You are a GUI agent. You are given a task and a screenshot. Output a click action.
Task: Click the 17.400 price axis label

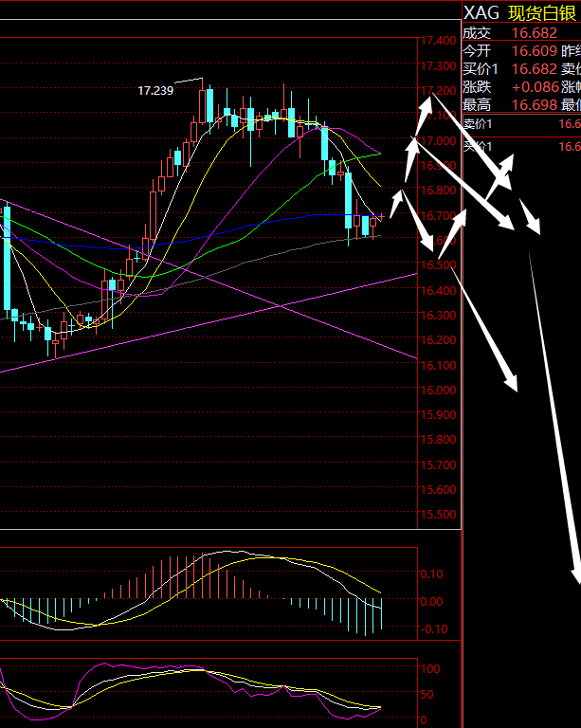pos(438,41)
